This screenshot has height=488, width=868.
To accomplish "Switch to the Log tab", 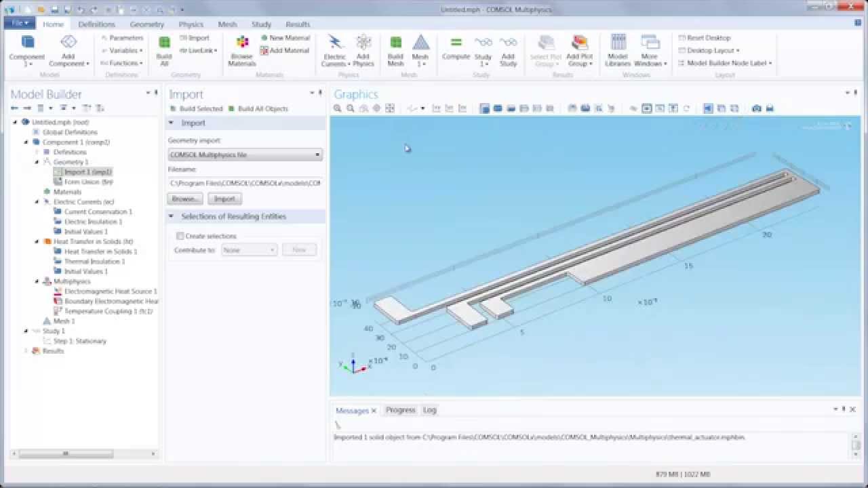I will (430, 410).
